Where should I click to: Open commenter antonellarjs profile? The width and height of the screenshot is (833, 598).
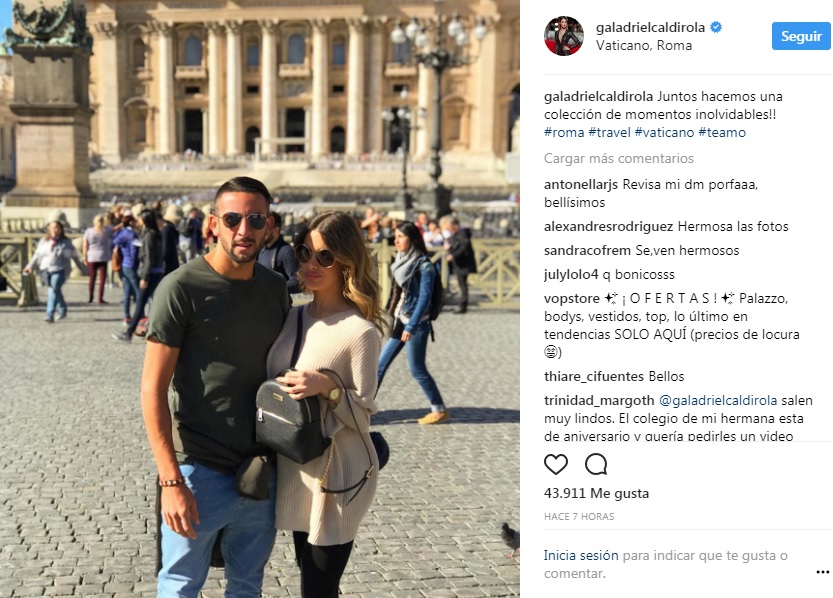[x=581, y=184]
